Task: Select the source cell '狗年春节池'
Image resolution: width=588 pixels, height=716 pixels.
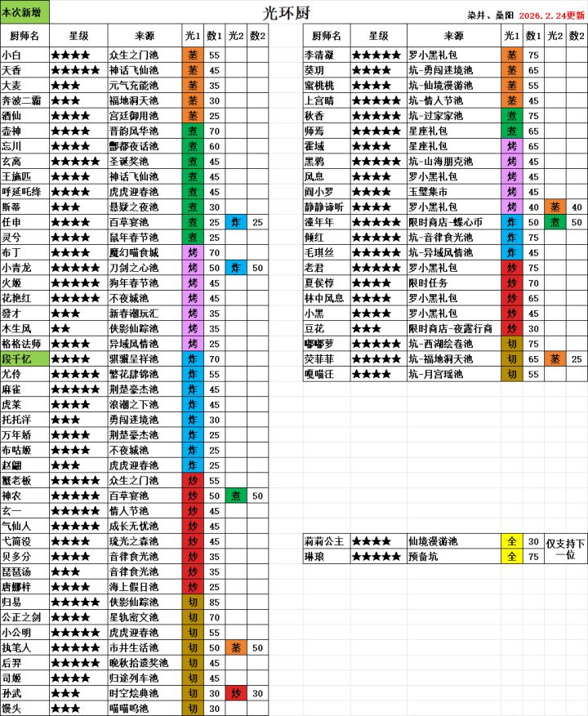Action: coord(145,283)
